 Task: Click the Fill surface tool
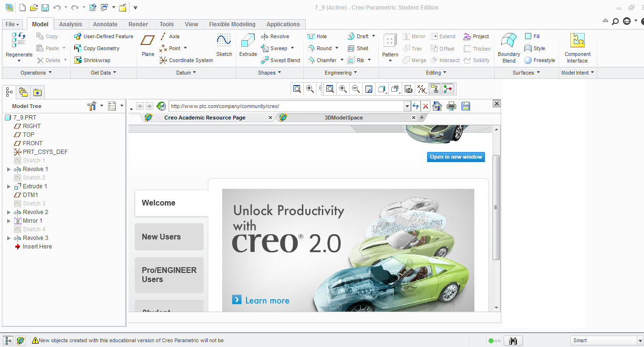click(532, 36)
